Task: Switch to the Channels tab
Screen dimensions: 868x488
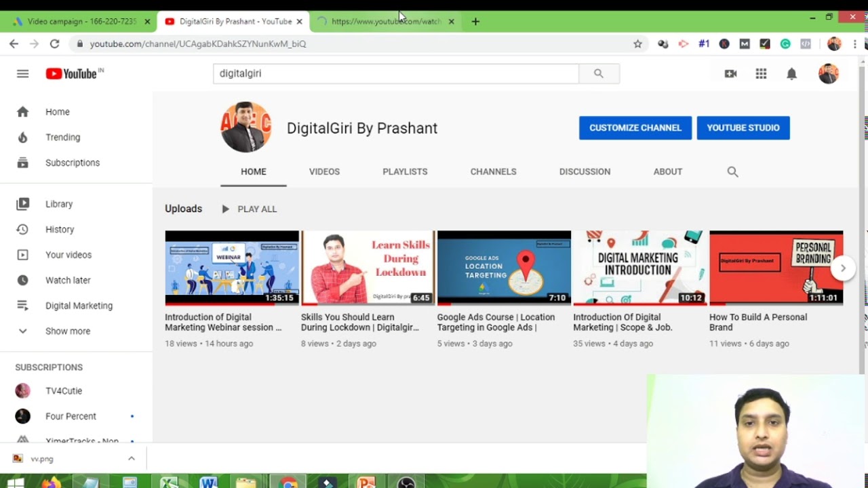Action: (494, 171)
